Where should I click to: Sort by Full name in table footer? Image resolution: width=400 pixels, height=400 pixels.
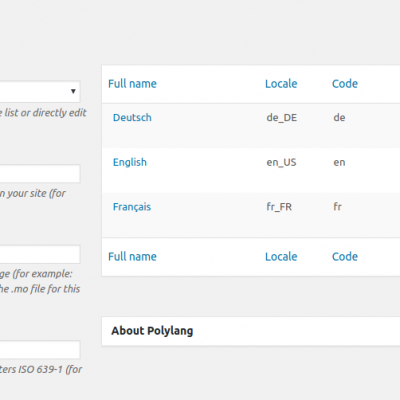(132, 257)
